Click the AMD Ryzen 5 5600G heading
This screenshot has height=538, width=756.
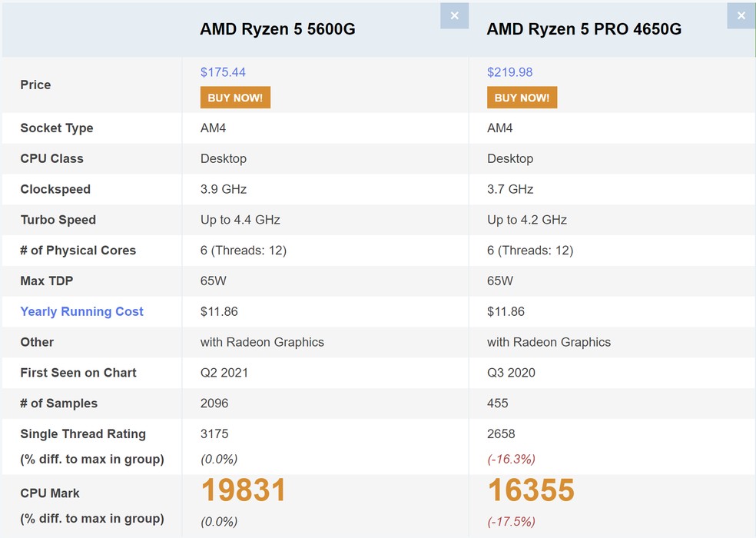tap(277, 30)
